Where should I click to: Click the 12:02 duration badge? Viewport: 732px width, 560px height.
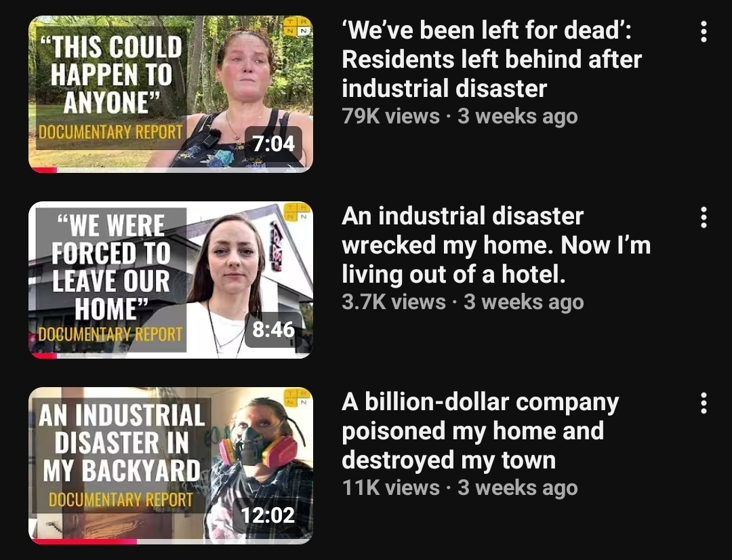click(x=268, y=515)
